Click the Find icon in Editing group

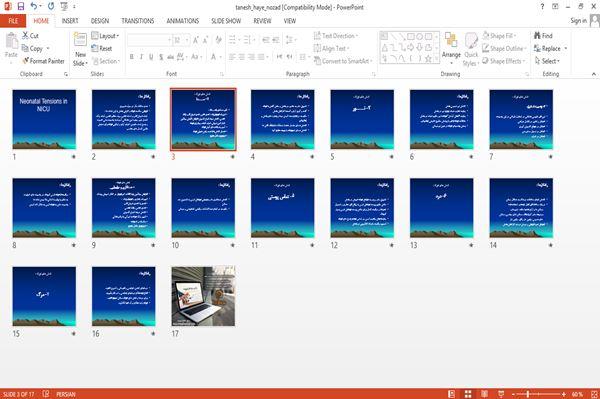tap(543, 36)
